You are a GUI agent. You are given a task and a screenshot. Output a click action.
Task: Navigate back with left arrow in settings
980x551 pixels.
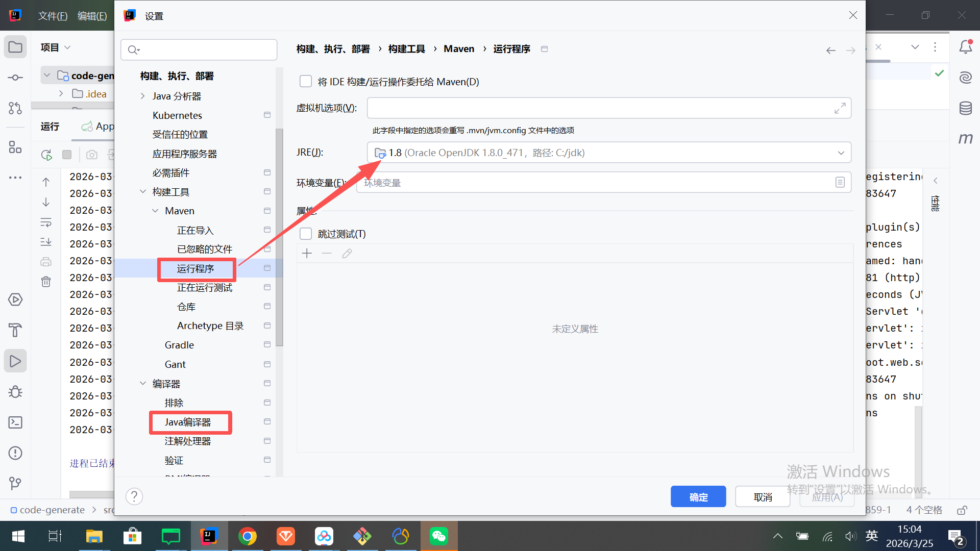coord(830,50)
